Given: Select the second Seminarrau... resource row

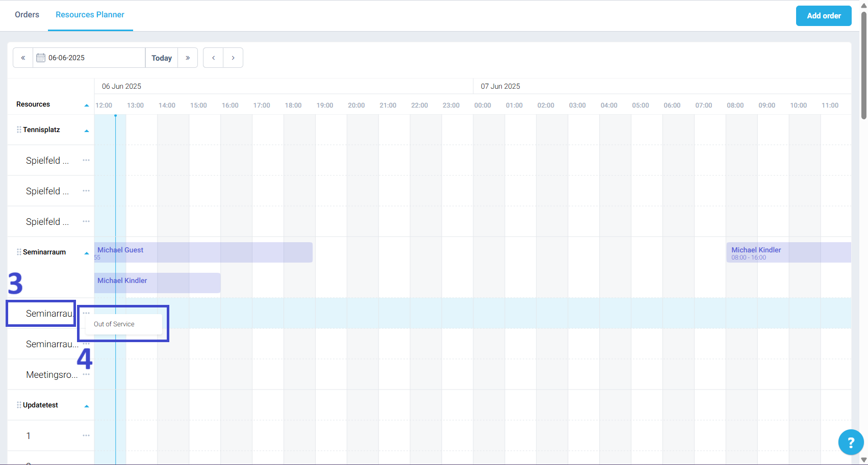Looking at the screenshot, I should (x=52, y=344).
